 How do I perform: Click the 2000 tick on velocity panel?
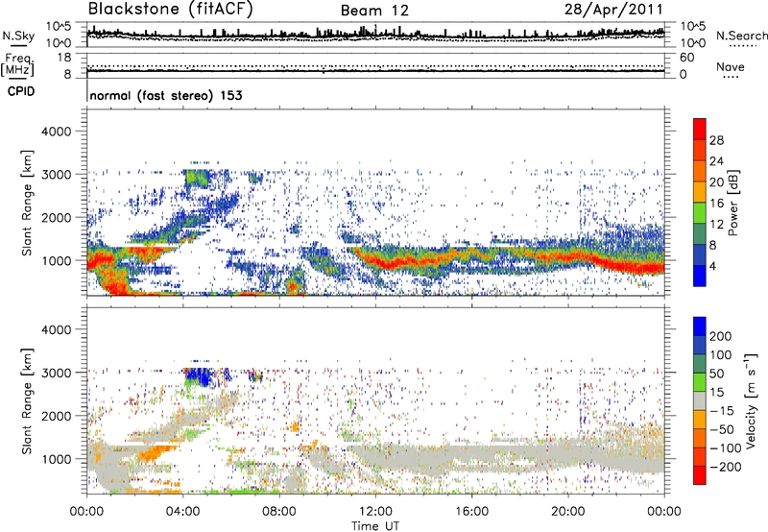(x=56, y=416)
